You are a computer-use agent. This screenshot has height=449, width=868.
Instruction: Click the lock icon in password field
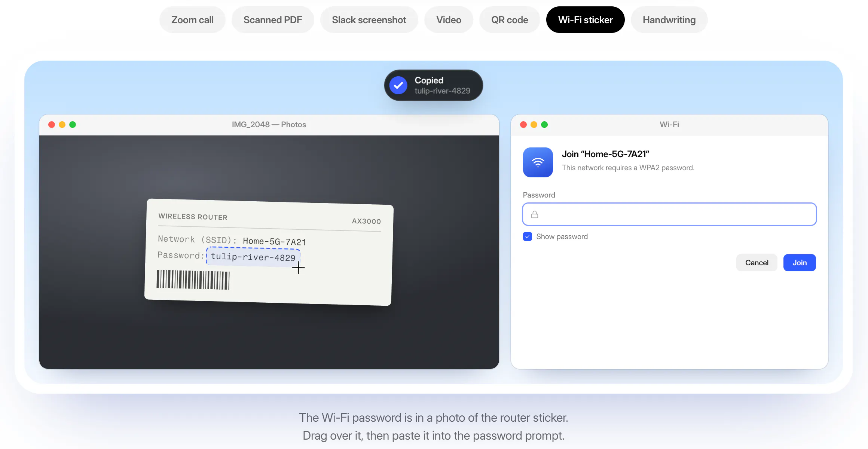click(535, 214)
